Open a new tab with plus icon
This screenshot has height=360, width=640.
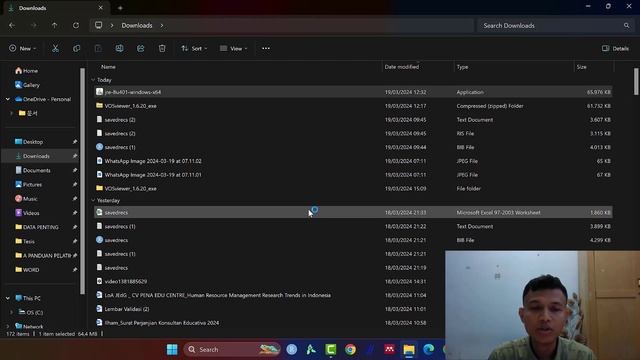point(120,8)
